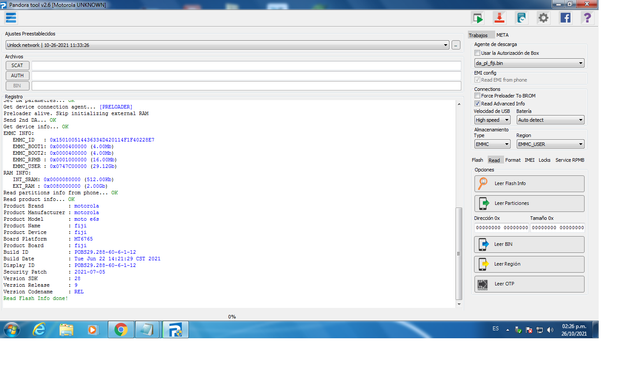The image size is (640, 386).
Task: Toggle Read EMI from phone checkbox
Action: [x=477, y=80]
